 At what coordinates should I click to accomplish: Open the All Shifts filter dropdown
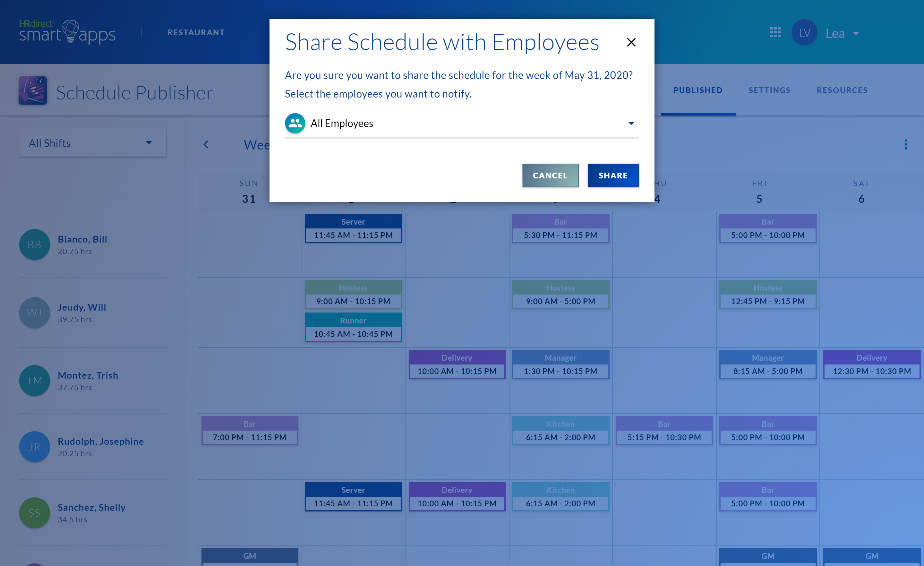pos(92,143)
